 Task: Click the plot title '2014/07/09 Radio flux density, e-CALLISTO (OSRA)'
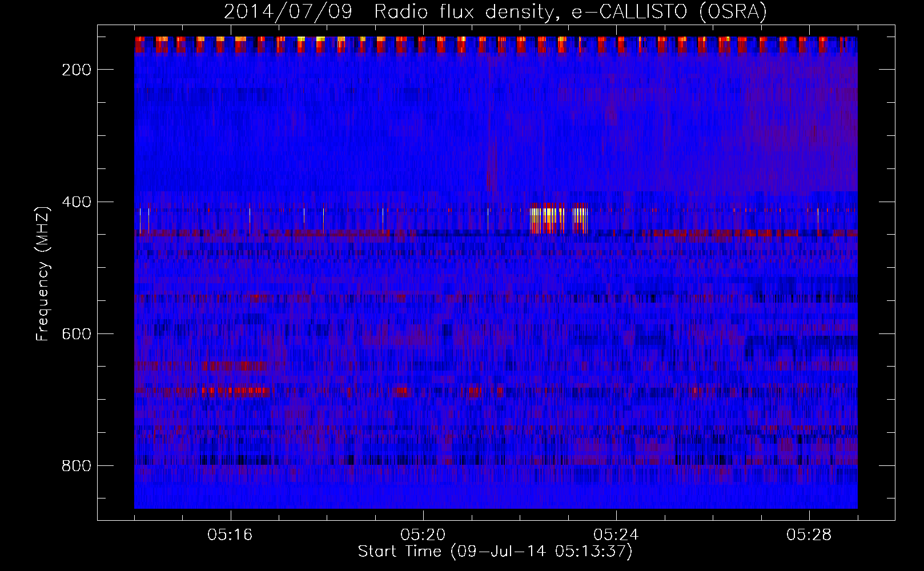tap(495, 11)
